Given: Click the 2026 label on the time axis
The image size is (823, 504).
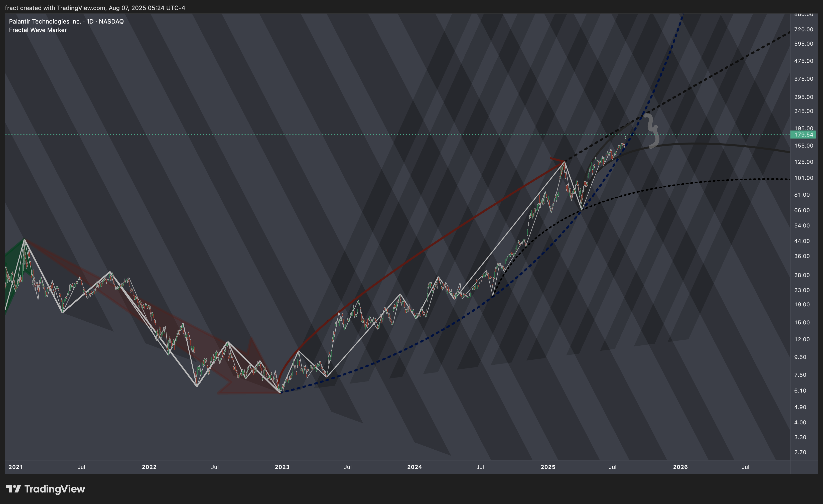Looking at the screenshot, I should tap(680, 467).
